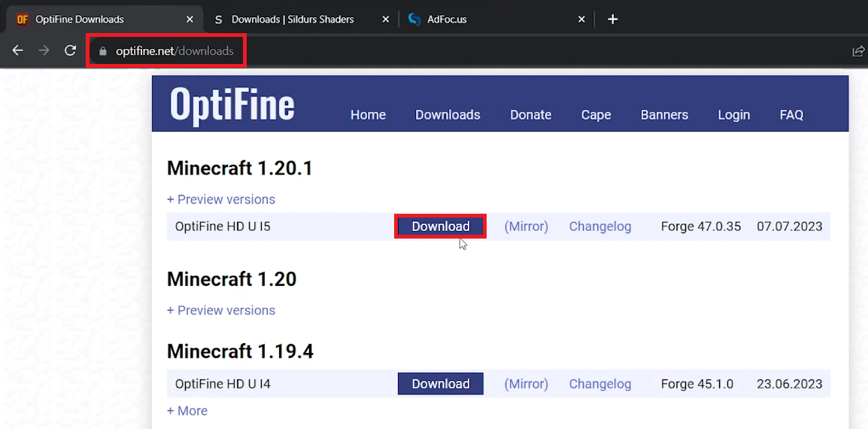Open Mirror link for OptiFine HD U I4
Image resolution: width=868 pixels, height=429 pixels.
click(526, 384)
